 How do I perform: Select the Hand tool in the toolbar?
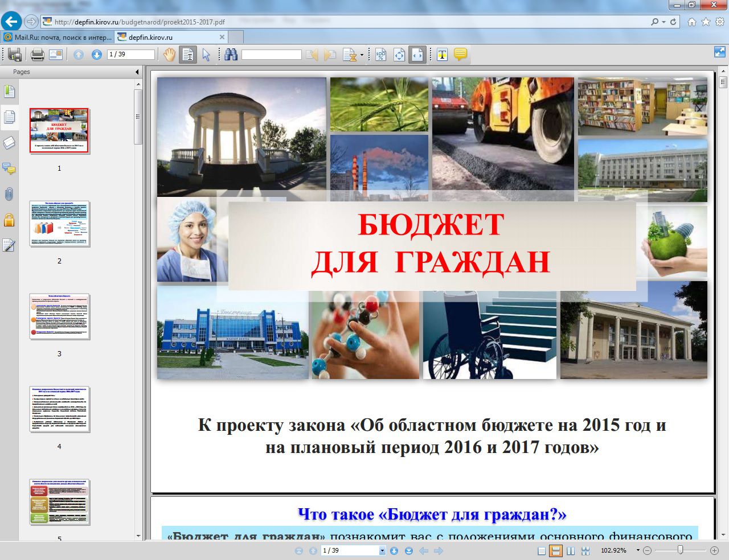click(x=169, y=54)
